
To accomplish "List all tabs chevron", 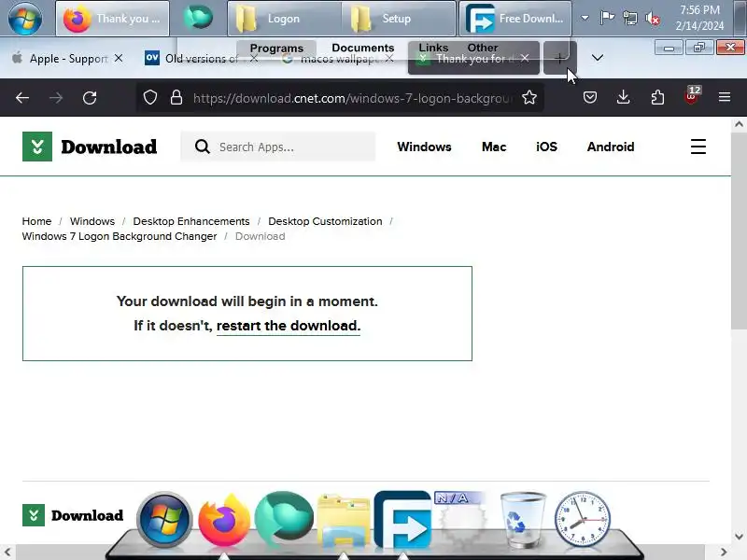I will click(x=597, y=58).
